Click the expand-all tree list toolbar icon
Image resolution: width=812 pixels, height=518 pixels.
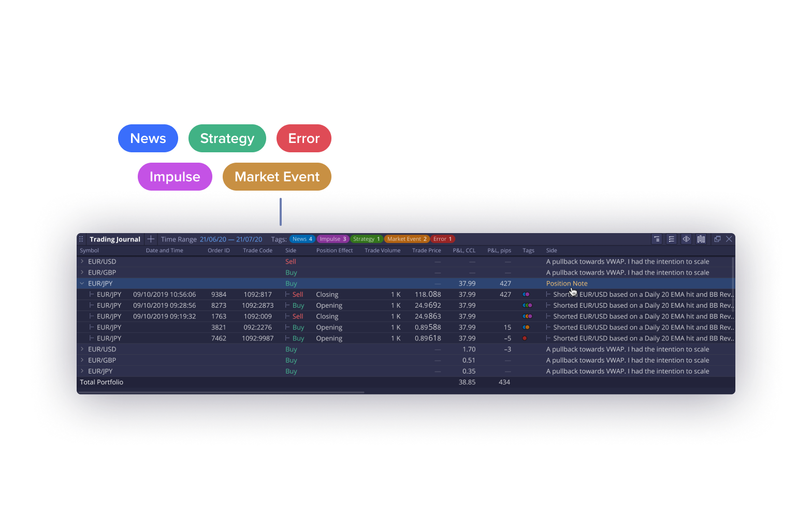pos(671,239)
